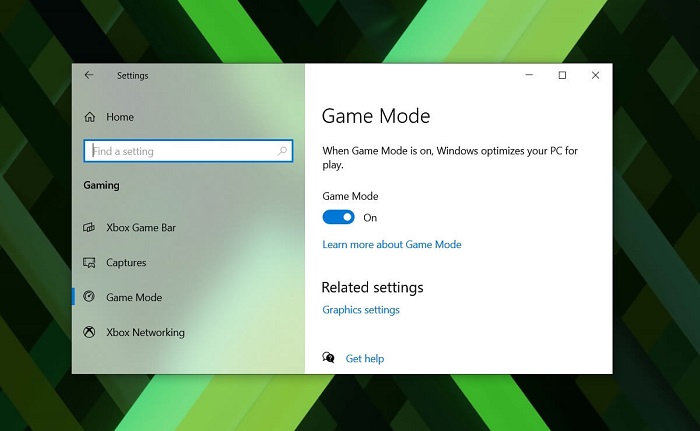
Task: Click the On label beside the toggle
Action: tap(370, 218)
